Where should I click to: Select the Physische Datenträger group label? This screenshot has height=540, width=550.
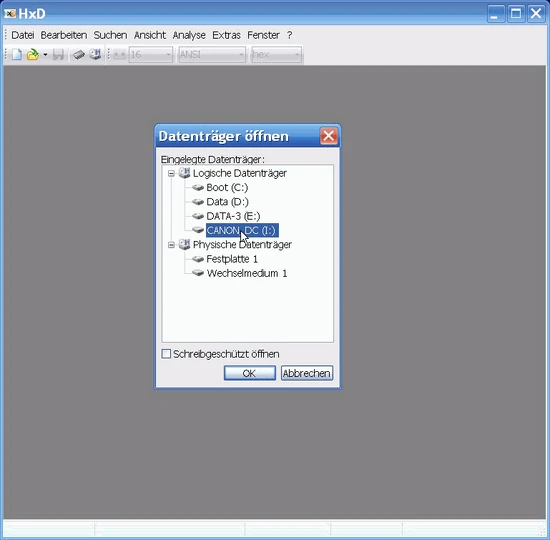point(242,245)
